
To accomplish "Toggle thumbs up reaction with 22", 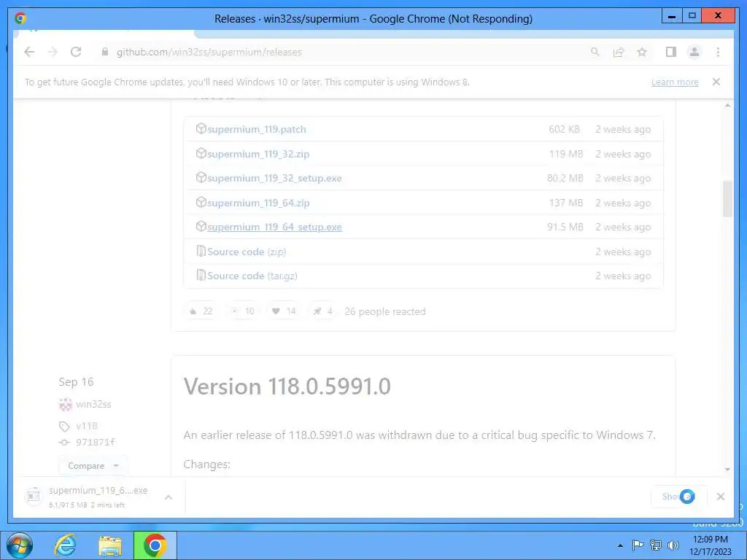I will coord(201,311).
